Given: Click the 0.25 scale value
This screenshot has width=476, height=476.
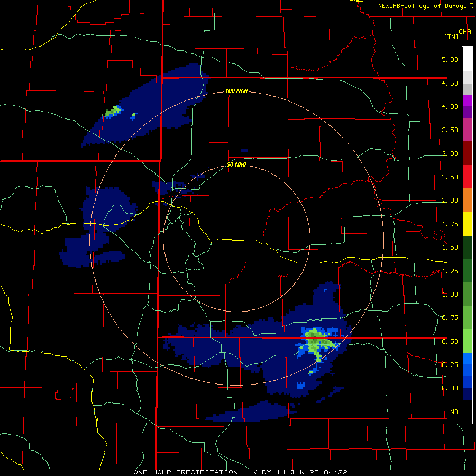Looking at the screenshot, I should 450,365.
